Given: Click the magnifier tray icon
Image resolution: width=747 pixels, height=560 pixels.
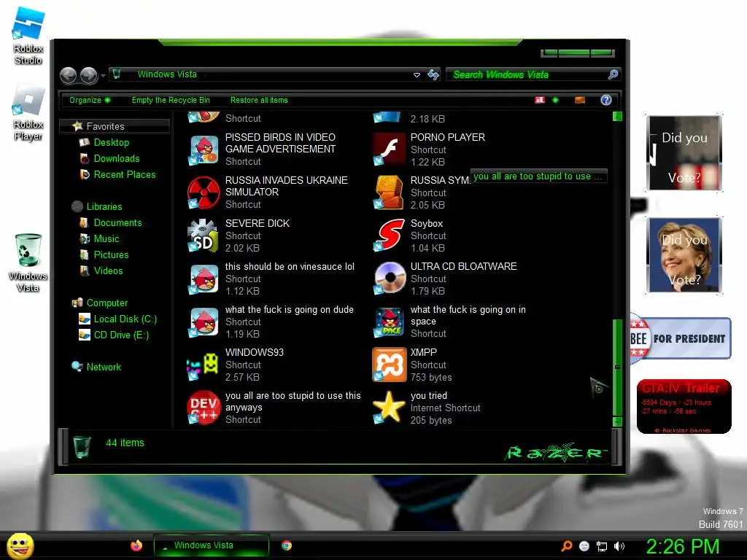Looking at the screenshot, I should (x=566, y=546).
